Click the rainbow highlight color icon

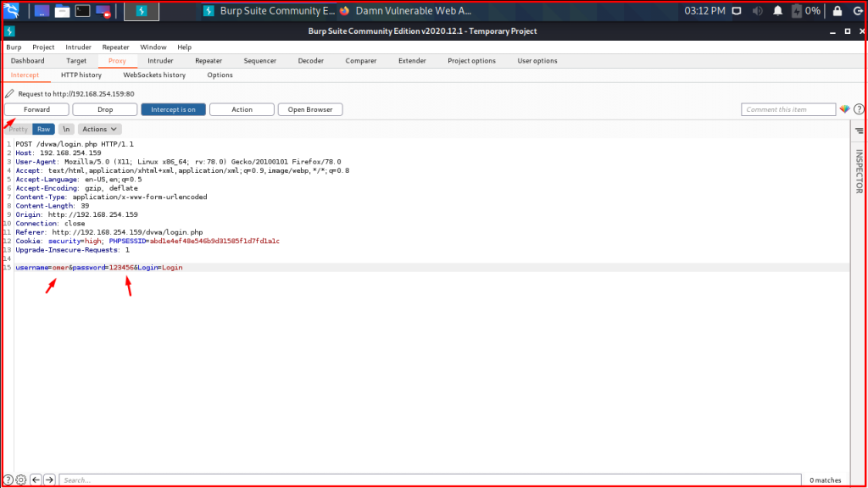(844, 108)
